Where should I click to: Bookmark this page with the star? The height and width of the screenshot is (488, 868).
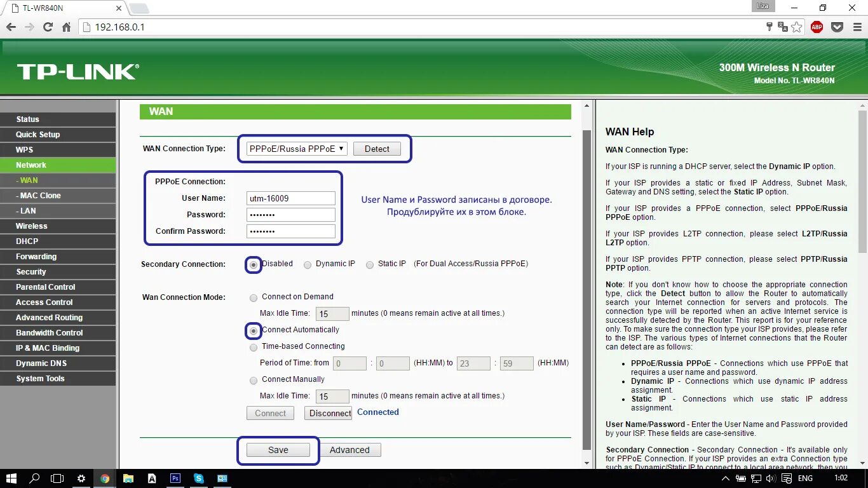[796, 27]
